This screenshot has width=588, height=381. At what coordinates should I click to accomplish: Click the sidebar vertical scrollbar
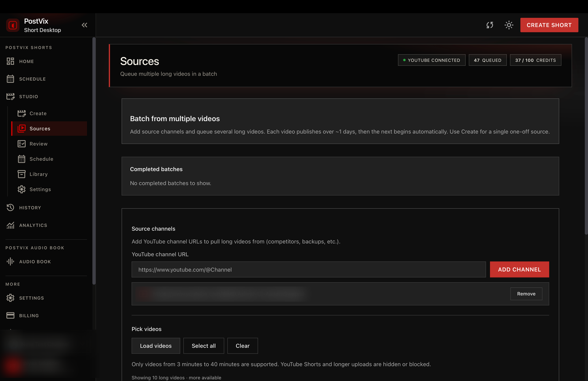[94, 161]
